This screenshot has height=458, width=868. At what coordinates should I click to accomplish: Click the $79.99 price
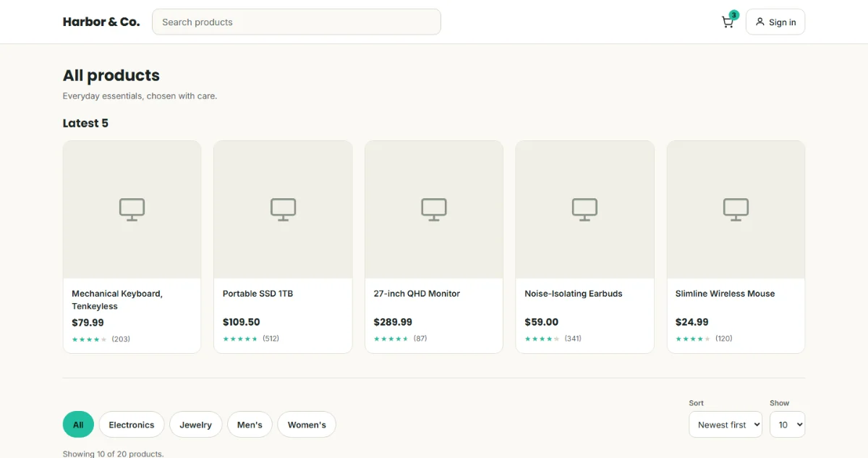(88, 323)
